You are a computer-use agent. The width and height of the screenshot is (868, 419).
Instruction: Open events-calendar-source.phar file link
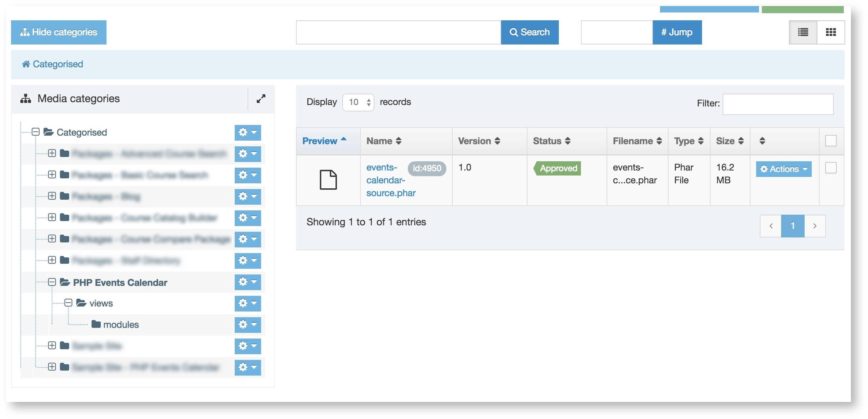(x=386, y=180)
